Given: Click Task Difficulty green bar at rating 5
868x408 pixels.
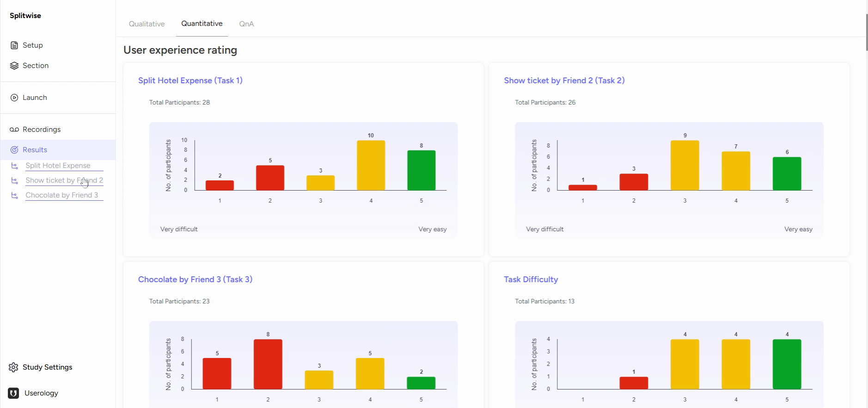Looking at the screenshot, I should pyautogui.click(x=787, y=364).
